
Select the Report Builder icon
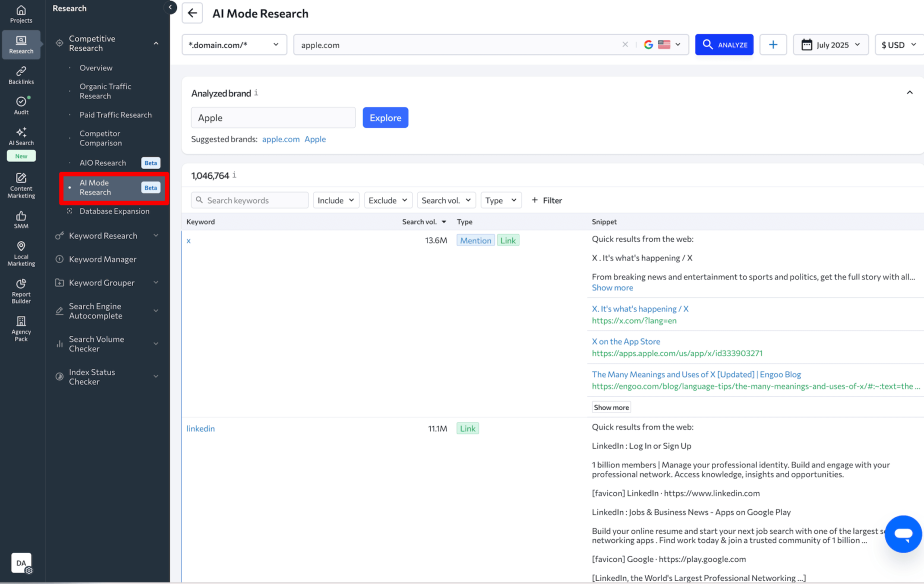click(20, 287)
